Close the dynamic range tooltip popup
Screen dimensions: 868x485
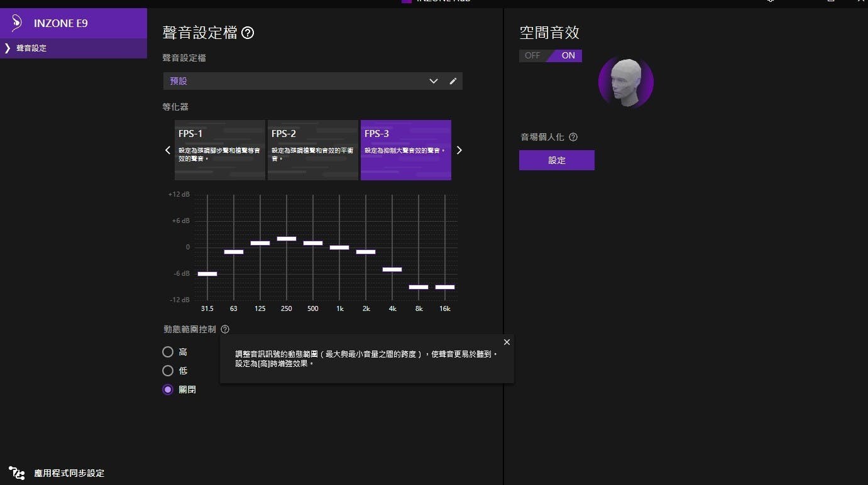pyautogui.click(x=507, y=342)
